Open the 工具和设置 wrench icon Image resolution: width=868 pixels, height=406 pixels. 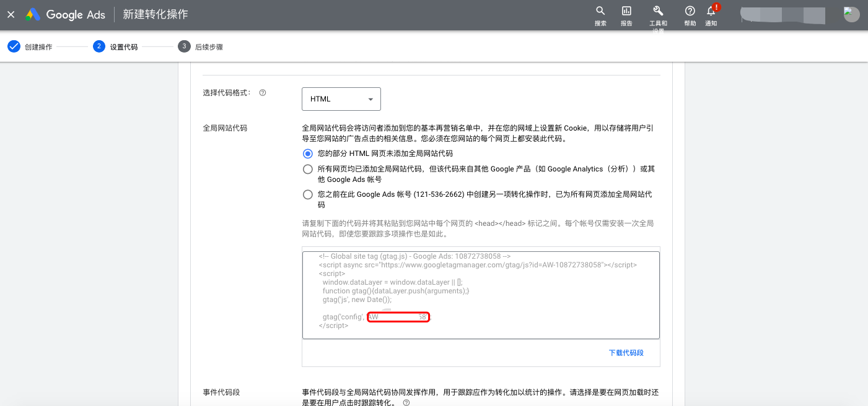pos(658,11)
